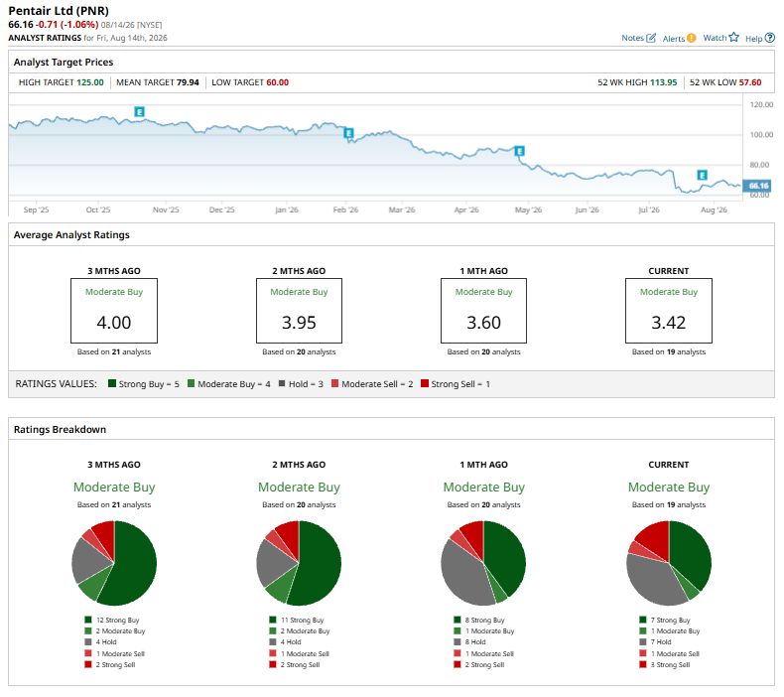784x697 pixels.
Task: Click the 66.16 current price chart label
Action: [x=757, y=186]
